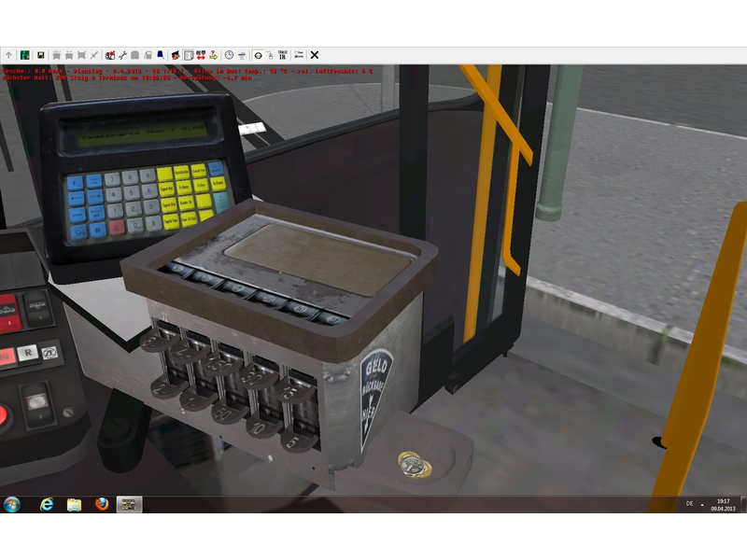
Task: Toggle the schedule notebook toolbar icon
Action: tap(189, 55)
